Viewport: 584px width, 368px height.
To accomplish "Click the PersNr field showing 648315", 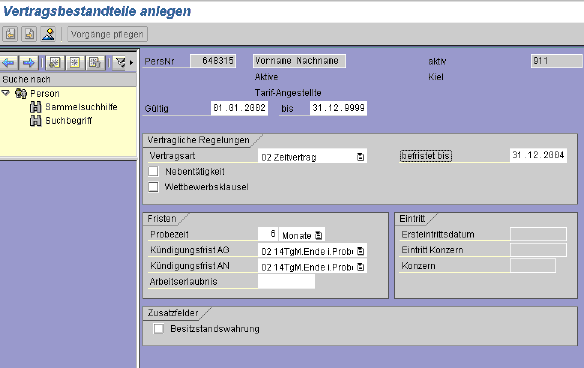I will 213,61.
